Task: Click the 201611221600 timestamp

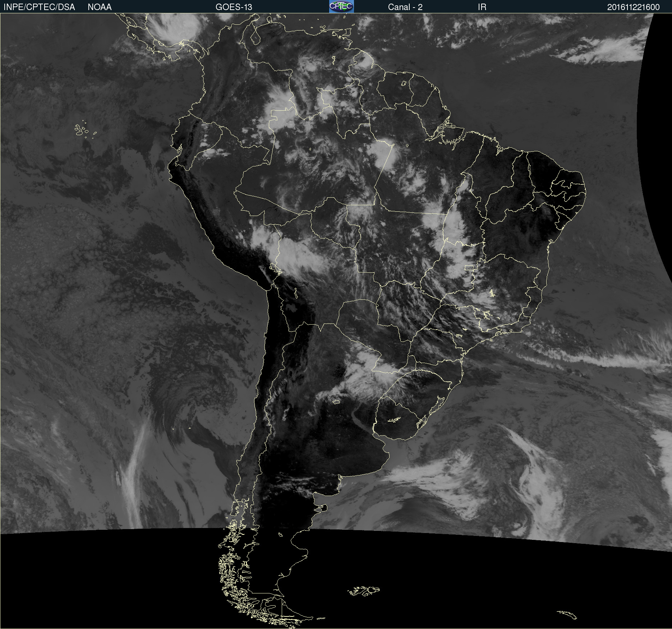Action: click(633, 7)
